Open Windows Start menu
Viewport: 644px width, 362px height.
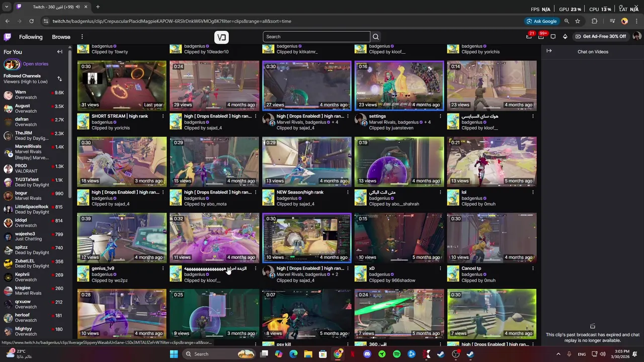point(174,354)
